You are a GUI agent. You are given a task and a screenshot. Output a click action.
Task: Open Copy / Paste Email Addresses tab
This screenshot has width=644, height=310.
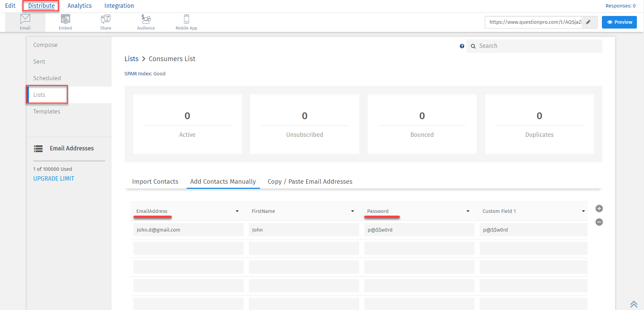click(310, 182)
